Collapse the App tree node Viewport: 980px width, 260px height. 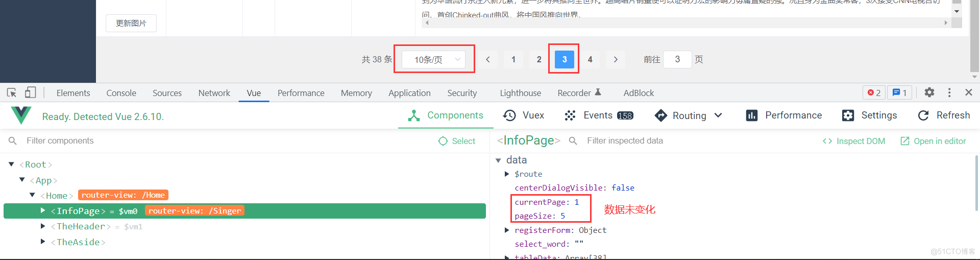coord(22,180)
